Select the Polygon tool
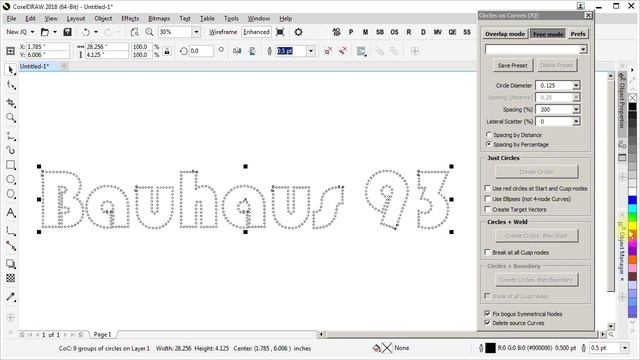Screen dimensions: 640x360 [x=11, y=194]
